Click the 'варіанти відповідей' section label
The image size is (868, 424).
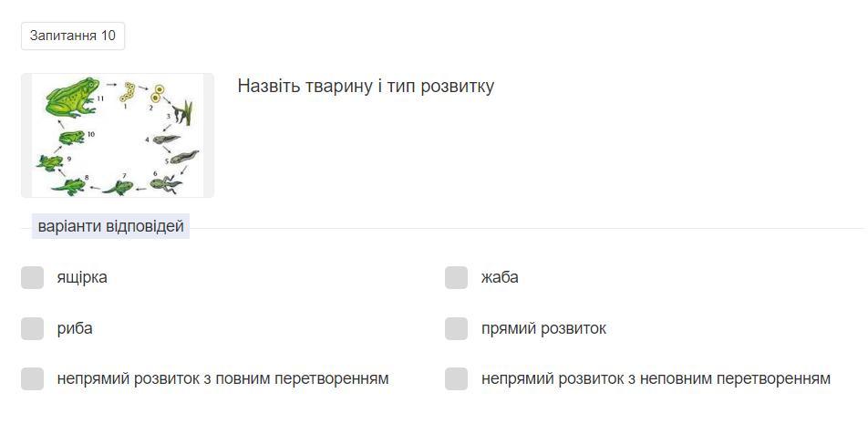pos(110,226)
